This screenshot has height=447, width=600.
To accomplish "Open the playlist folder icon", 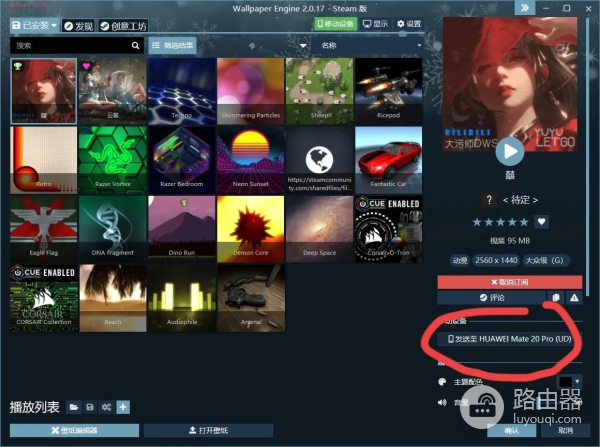I will (x=74, y=407).
